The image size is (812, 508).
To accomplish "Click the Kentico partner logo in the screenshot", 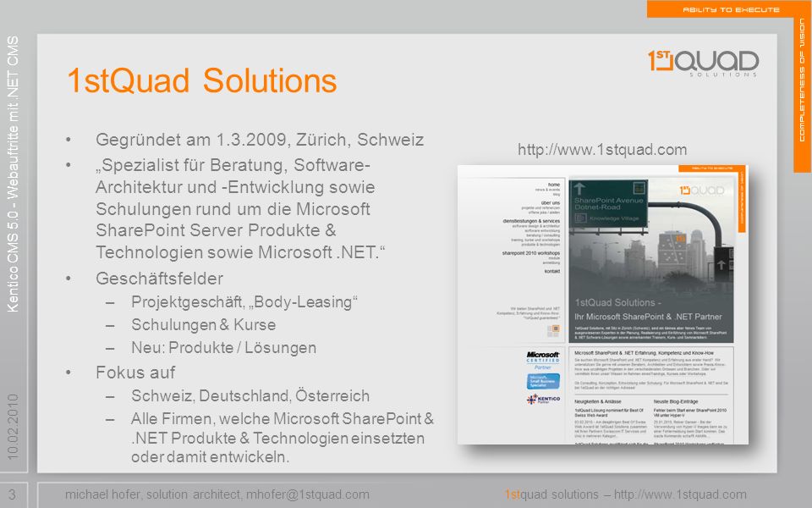I will point(543,399).
